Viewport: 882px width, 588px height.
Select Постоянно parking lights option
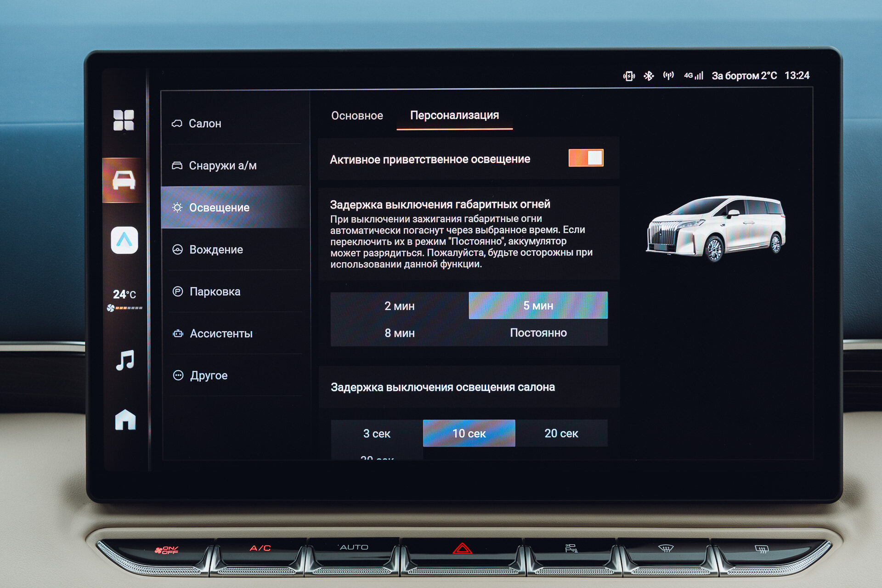[x=538, y=333]
